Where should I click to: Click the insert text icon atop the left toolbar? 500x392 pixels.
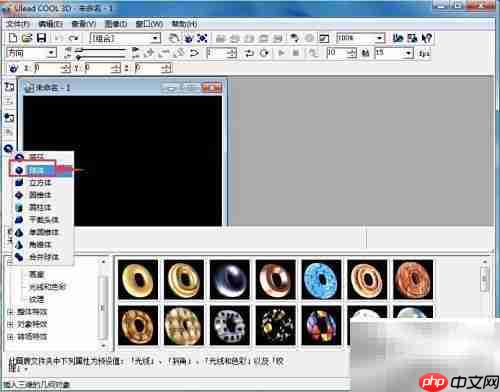pyautogui.click(x=9, y=87)
